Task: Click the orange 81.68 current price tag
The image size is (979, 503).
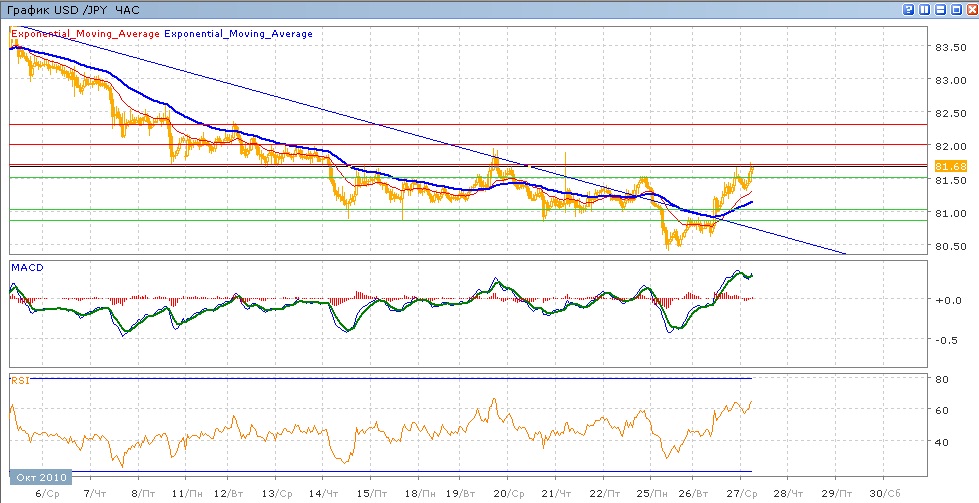Action: pyautogui.click(x=950, y=165)
